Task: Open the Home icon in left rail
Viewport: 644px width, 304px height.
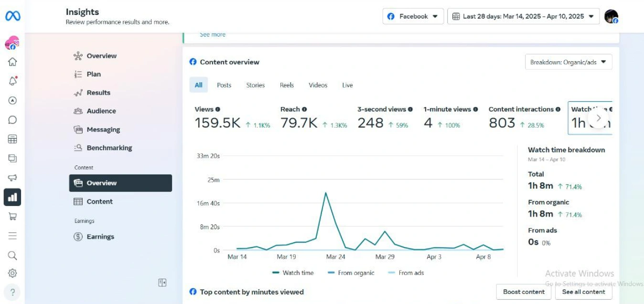Action: (12, 62)
